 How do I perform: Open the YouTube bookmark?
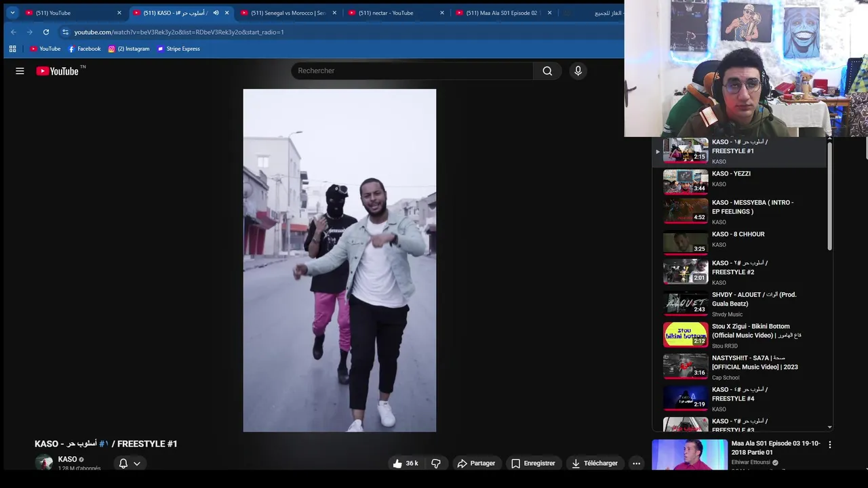click(45, 49)
